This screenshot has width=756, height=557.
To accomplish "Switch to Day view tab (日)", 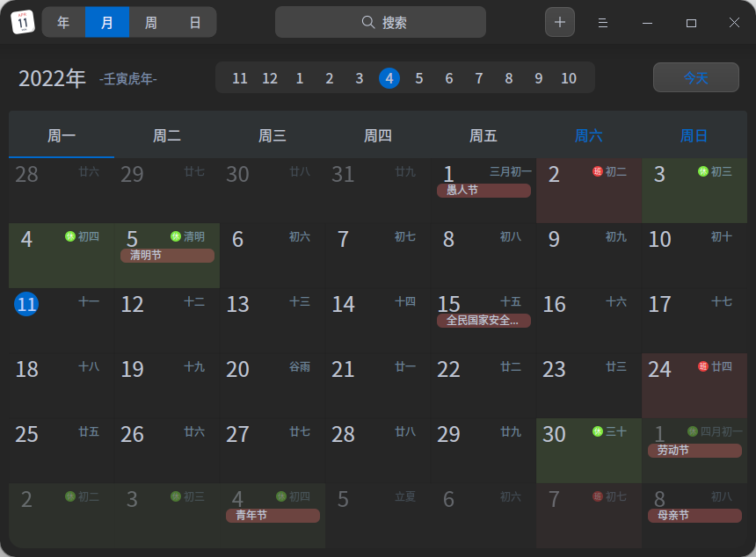I will (x=195, y=22).
